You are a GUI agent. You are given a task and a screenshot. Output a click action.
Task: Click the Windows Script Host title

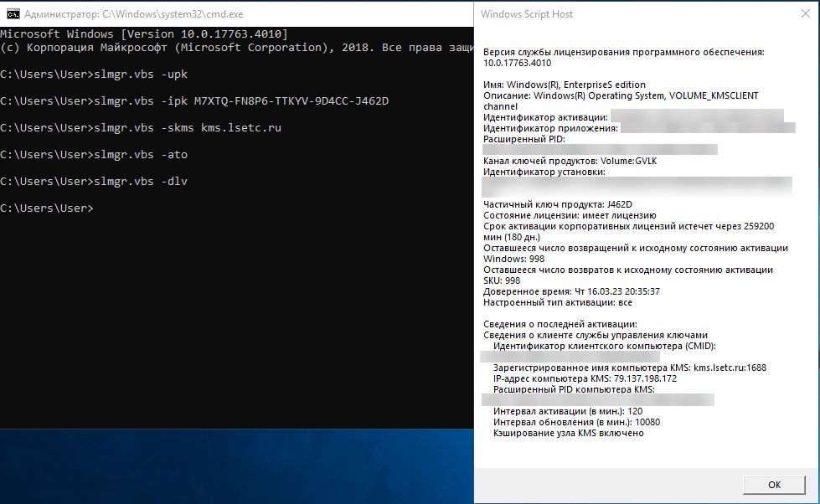pos(527,14)
